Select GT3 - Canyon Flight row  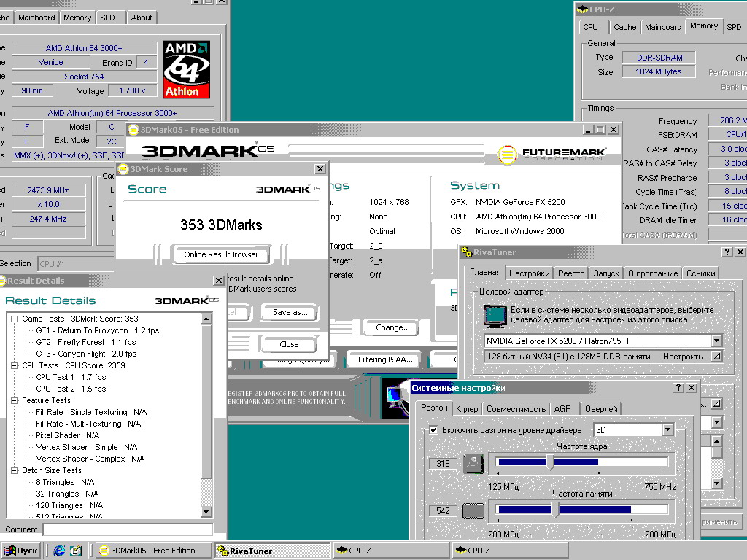tap(86, 354)
